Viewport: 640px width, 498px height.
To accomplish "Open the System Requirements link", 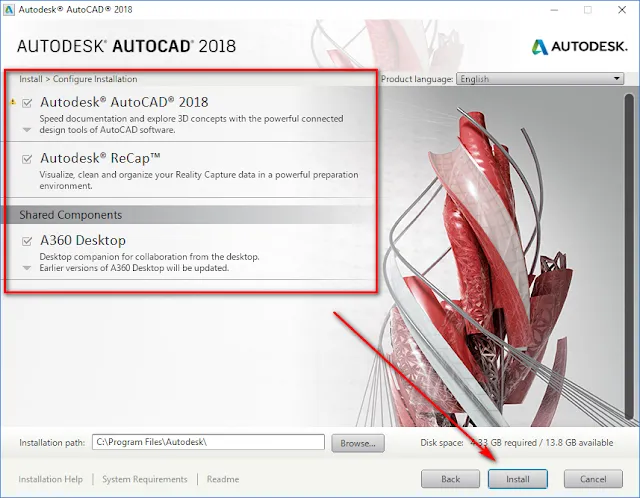I will coord(144,479).
